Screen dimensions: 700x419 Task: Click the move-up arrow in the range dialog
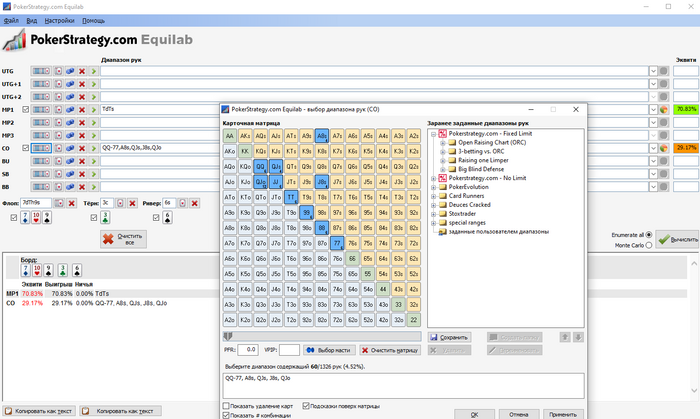[x=565, y=337]
